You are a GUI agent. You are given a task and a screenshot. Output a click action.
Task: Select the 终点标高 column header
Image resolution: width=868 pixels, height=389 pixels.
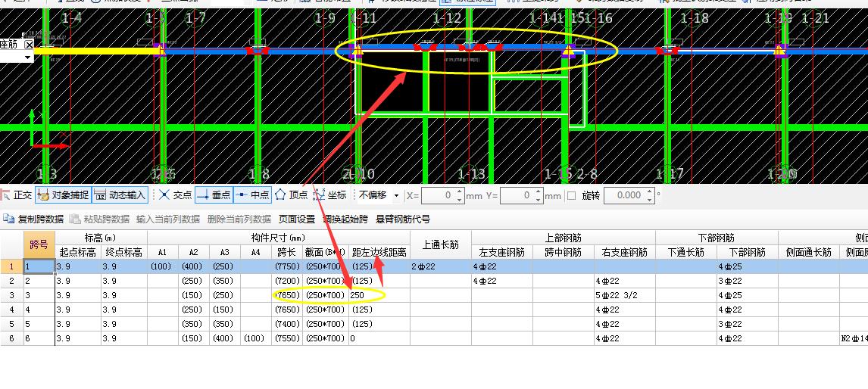coord(124,252)
